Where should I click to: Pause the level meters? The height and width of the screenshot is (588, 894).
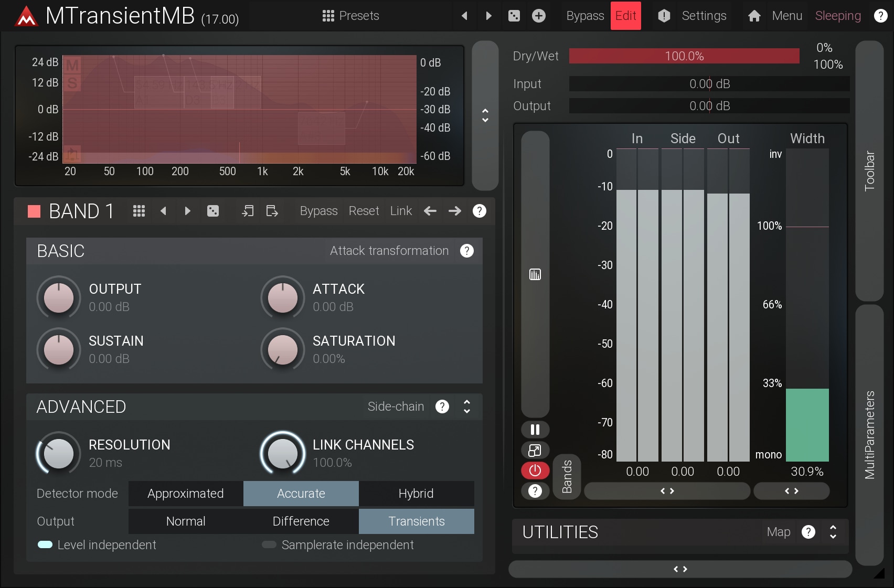click(535, 430)
